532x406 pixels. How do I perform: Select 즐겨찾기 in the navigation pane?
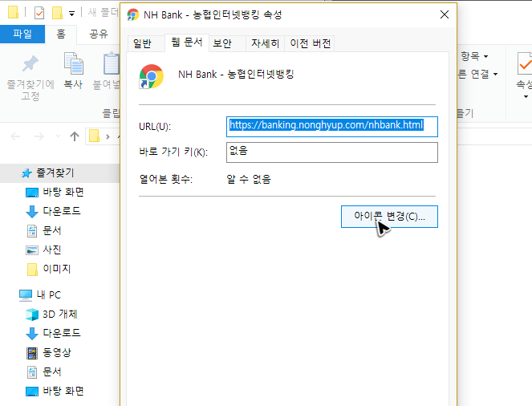(x=59, y=173)
